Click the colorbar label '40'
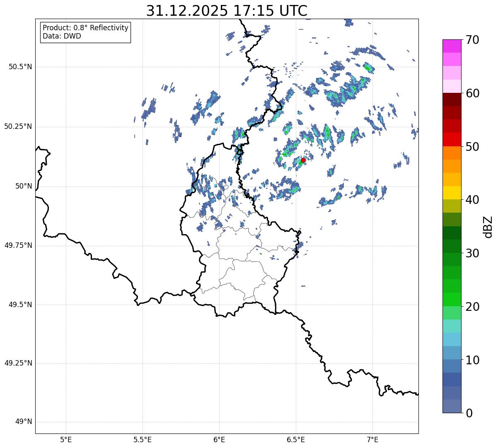 (x=472, y=200)
